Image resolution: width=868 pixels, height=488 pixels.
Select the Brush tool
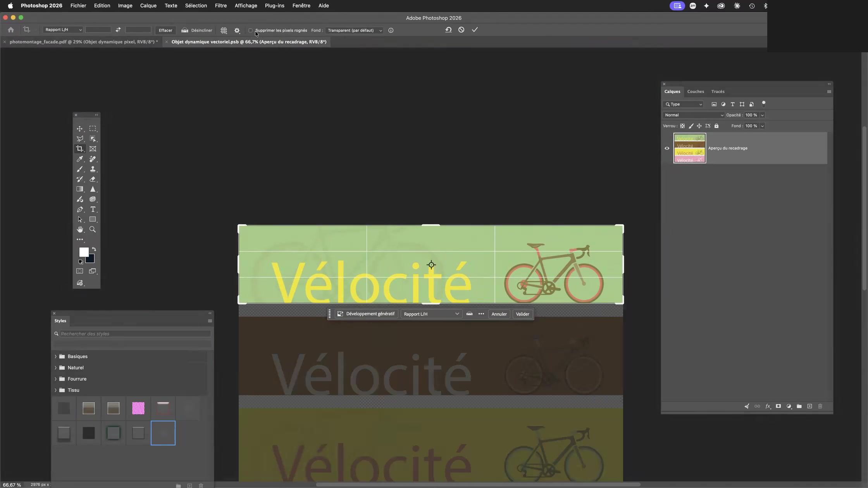pyautogui.click(x=79, y=169)
